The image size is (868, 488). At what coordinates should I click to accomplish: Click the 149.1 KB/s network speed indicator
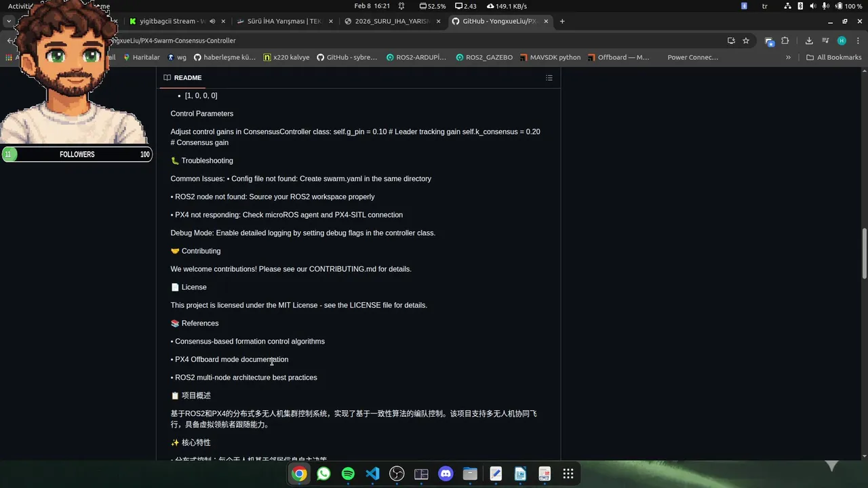507,6
